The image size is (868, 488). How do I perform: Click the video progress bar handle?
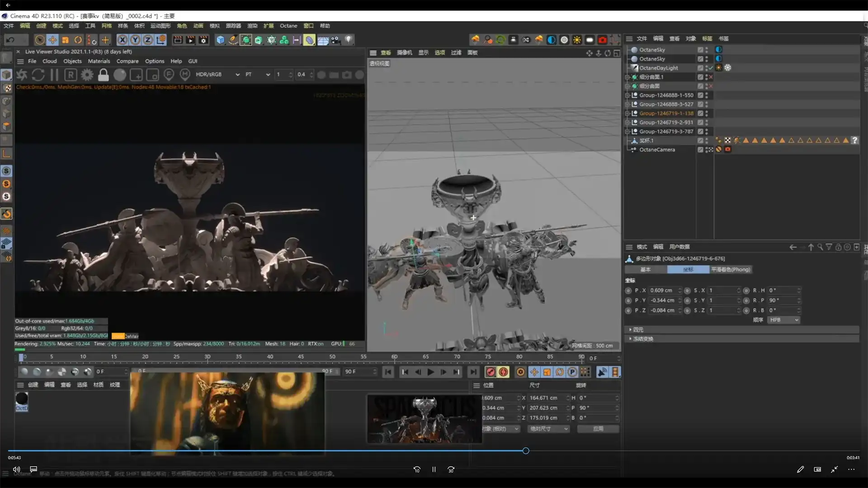(x=526, y=451)
